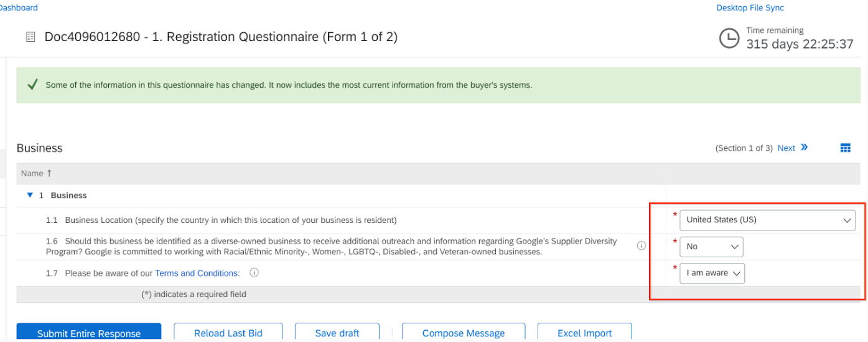
Task: Go to Next section
Action: [x=786, y=148]
